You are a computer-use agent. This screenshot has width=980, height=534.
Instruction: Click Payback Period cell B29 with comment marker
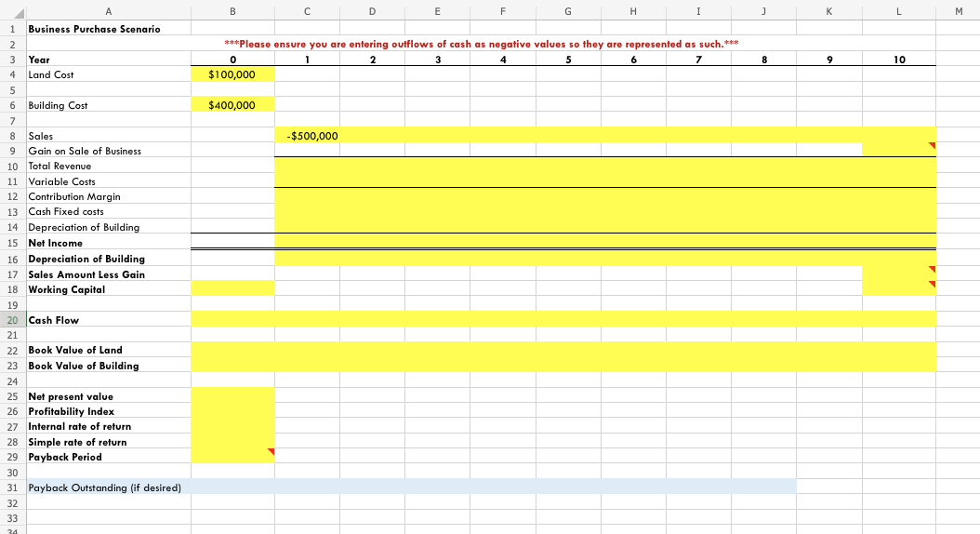(232, 457)
